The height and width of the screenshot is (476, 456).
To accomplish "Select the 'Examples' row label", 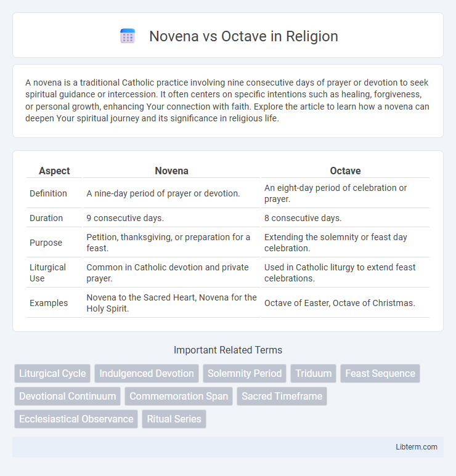I will 49,303.
